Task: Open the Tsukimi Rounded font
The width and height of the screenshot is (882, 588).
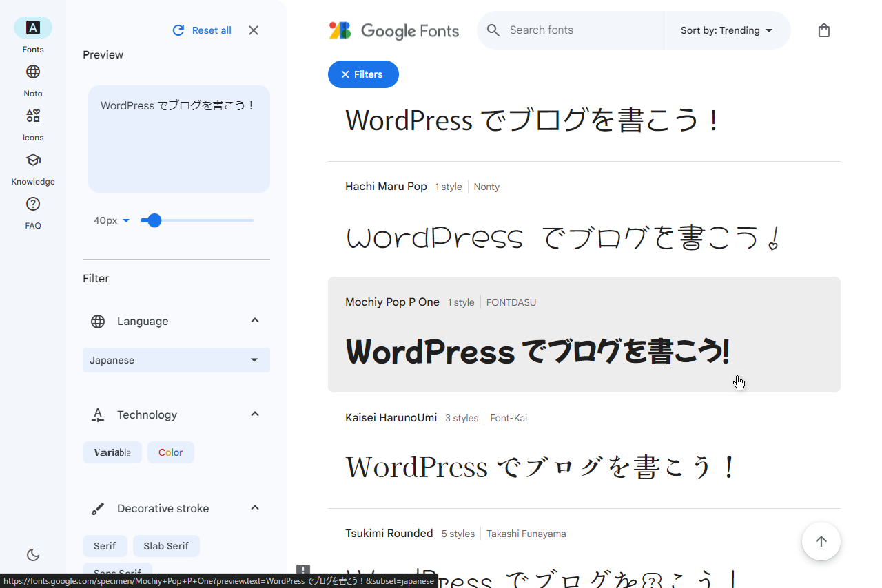Action: point(389,534)
